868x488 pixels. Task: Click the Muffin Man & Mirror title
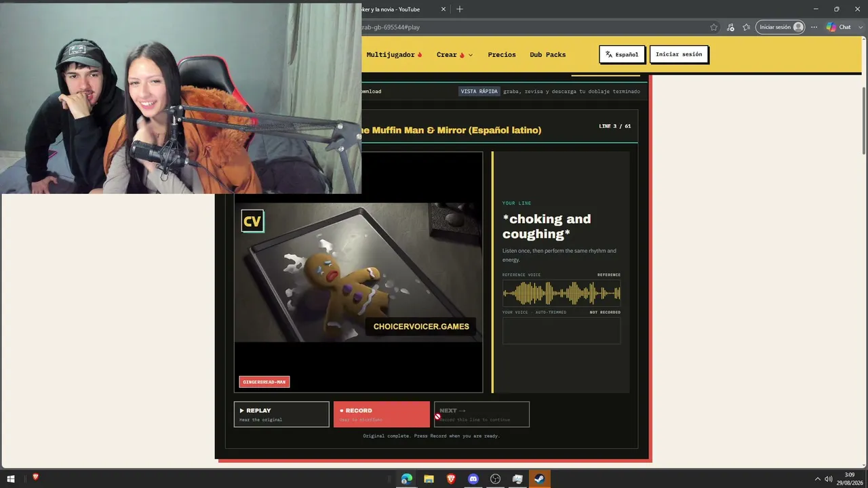tap(450, 130)
